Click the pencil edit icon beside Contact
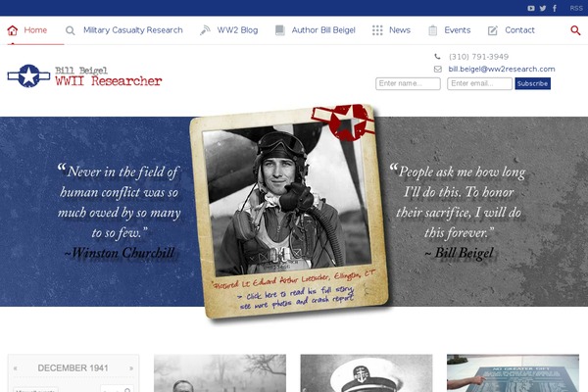 click(x=493, y=30)
